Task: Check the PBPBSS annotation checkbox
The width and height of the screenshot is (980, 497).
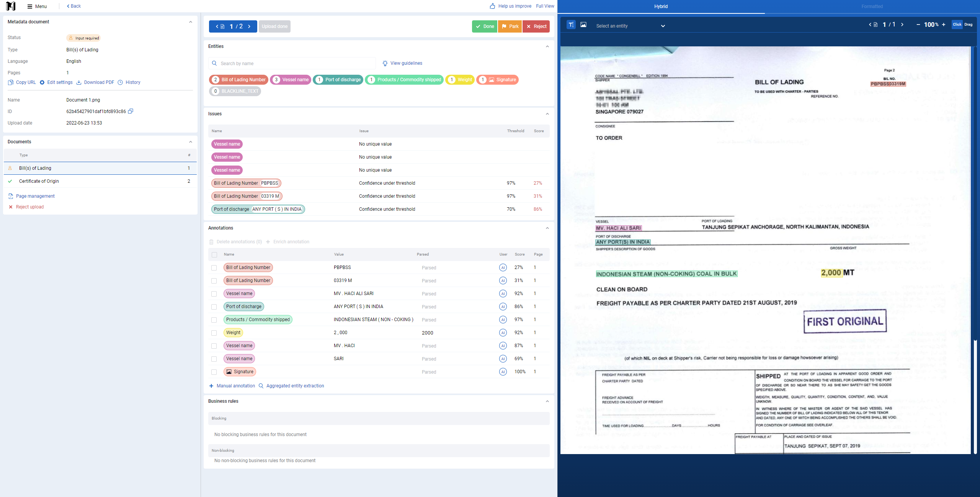Action: (x=214, y=268)
